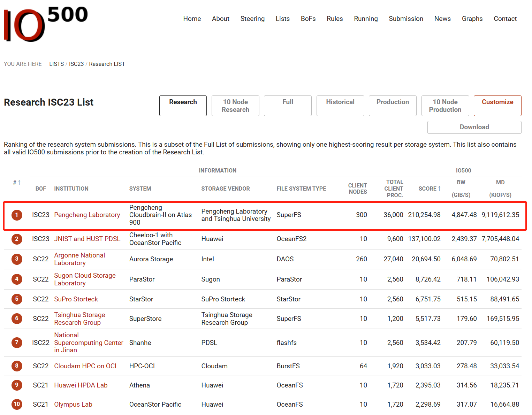Open the Lists menu
Image resolution: width=532 pixels, height=415 pixels.
pyautogui.click(x=283, y=19)
